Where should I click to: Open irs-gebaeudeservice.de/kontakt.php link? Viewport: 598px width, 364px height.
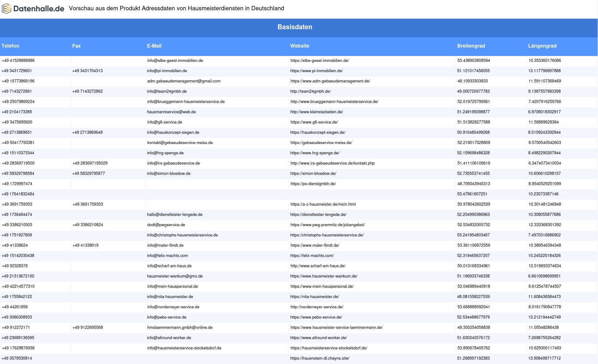pyautogui.click(x=333, y=163)
